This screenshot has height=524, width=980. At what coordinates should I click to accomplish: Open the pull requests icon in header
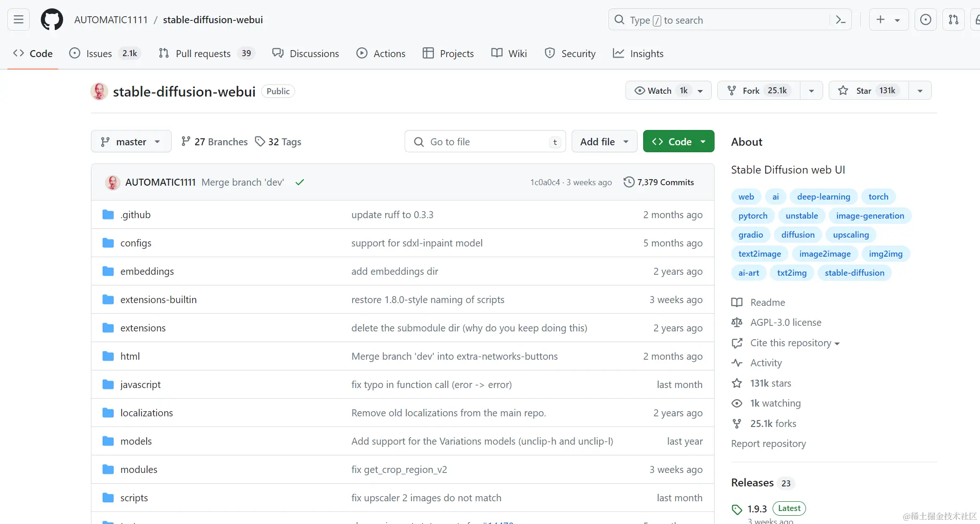tap(954, 19)
